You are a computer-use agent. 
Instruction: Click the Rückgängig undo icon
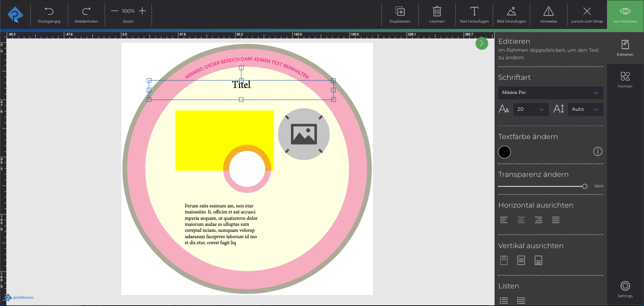(49, 12)
